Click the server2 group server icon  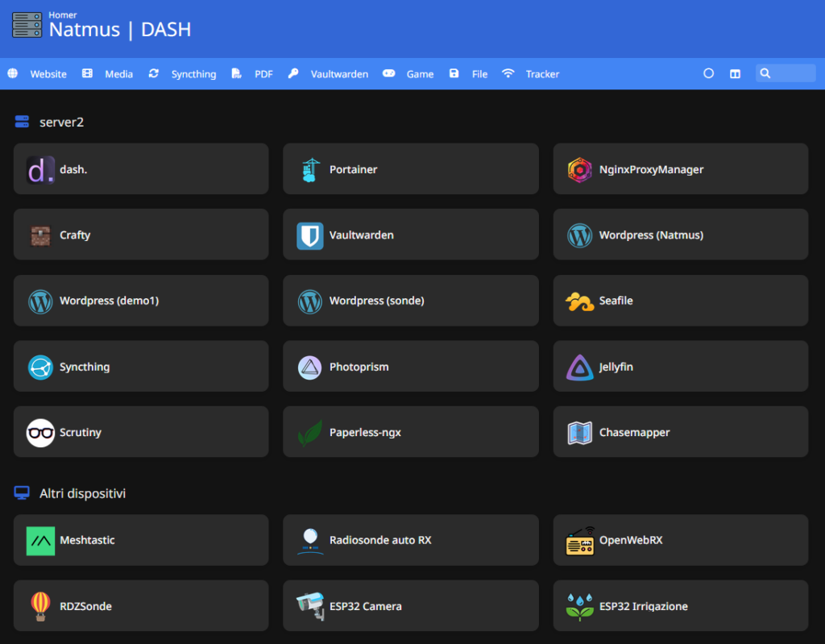coord(22,122)
